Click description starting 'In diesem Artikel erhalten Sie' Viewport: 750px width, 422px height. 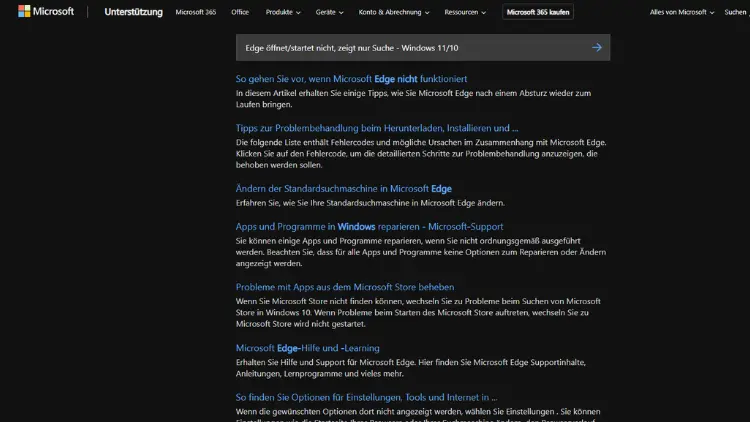pos(413,99)
